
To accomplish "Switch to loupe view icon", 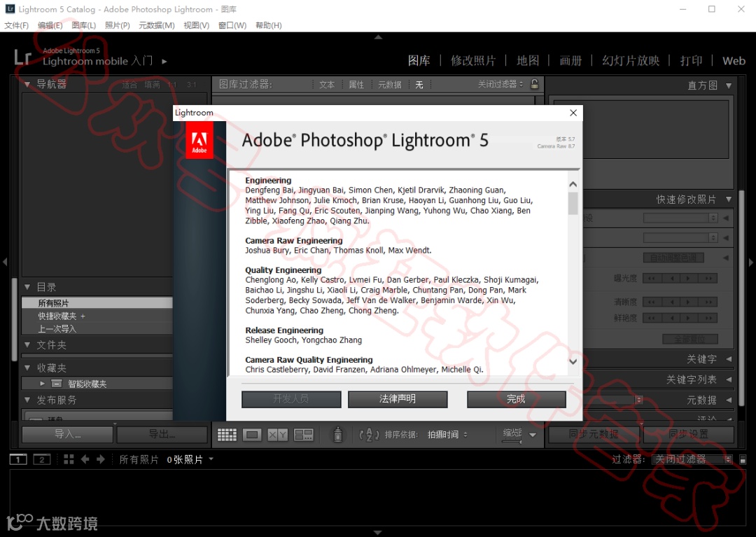I will click(252, 435).
